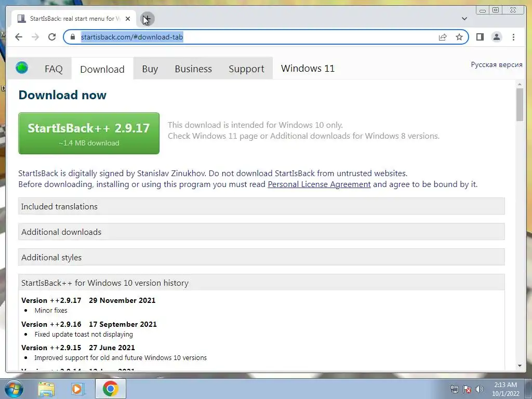The width and height of the screenshot is (532, 399).
Task: Click the StartIsBack globe logo
Action: pos(22,68)
